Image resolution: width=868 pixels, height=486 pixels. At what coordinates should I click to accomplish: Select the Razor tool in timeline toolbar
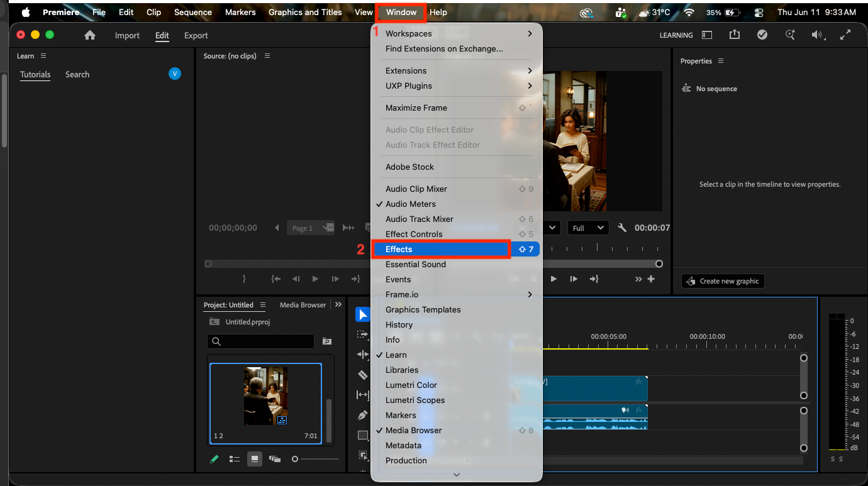[x=362, y=375]
